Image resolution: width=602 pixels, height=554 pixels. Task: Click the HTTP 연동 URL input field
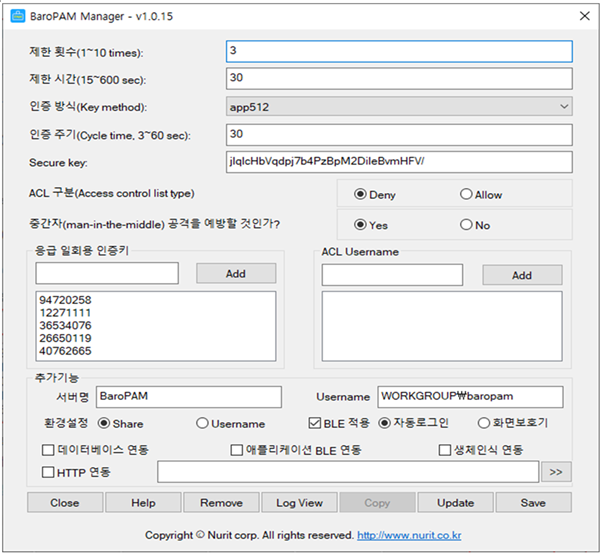pos(348,472)
